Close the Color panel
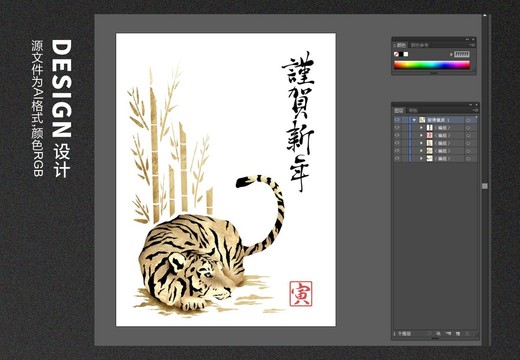The image size is (520, 360). pyautogui.click(x=473, y=39)
